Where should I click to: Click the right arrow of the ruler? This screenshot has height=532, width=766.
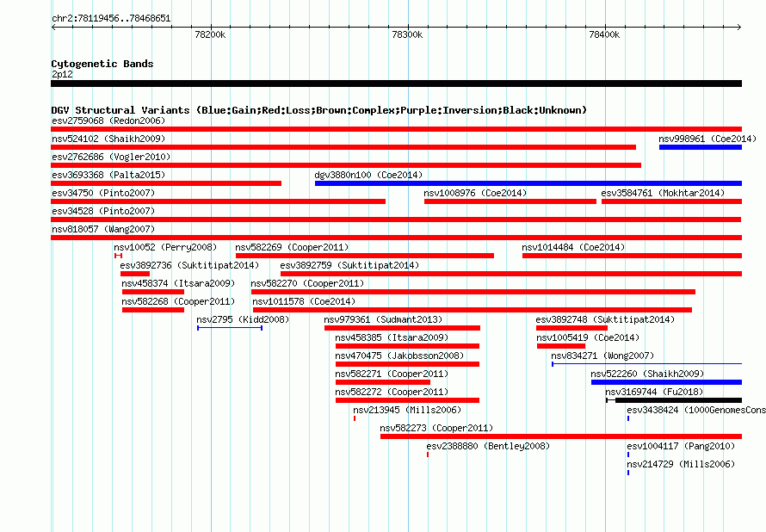[739, 28]
